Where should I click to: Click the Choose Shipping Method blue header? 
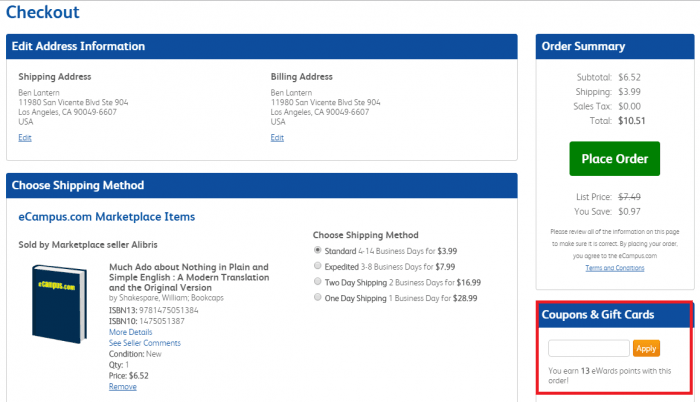click(262, 185)
